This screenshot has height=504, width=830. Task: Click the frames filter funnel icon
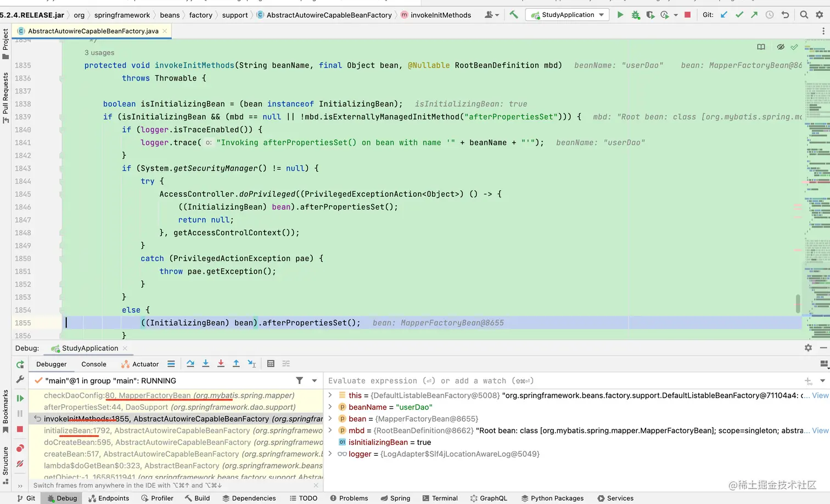299,381
